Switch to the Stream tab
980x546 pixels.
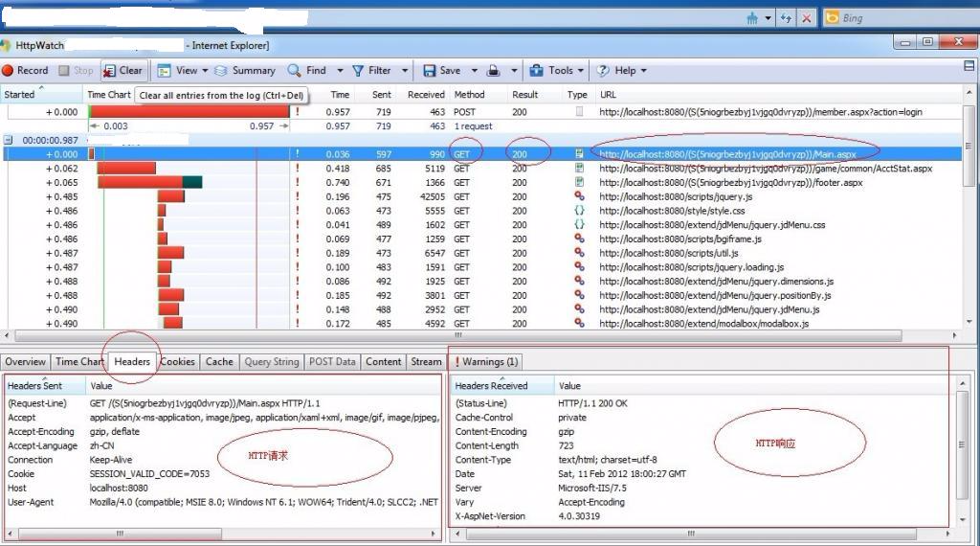tap(426, 361)
